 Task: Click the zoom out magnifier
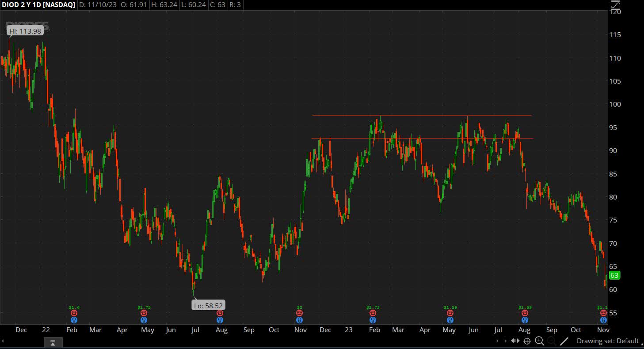tap(552, 341)
